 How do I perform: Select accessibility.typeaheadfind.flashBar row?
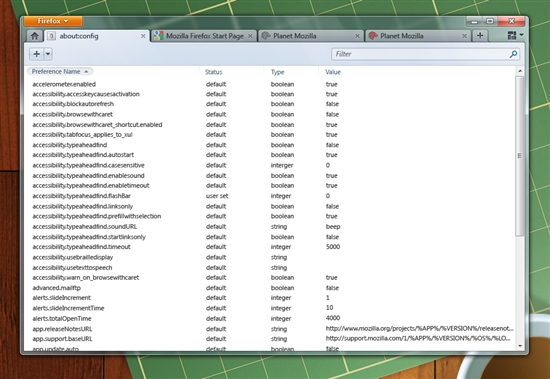[x=270, y=196]
